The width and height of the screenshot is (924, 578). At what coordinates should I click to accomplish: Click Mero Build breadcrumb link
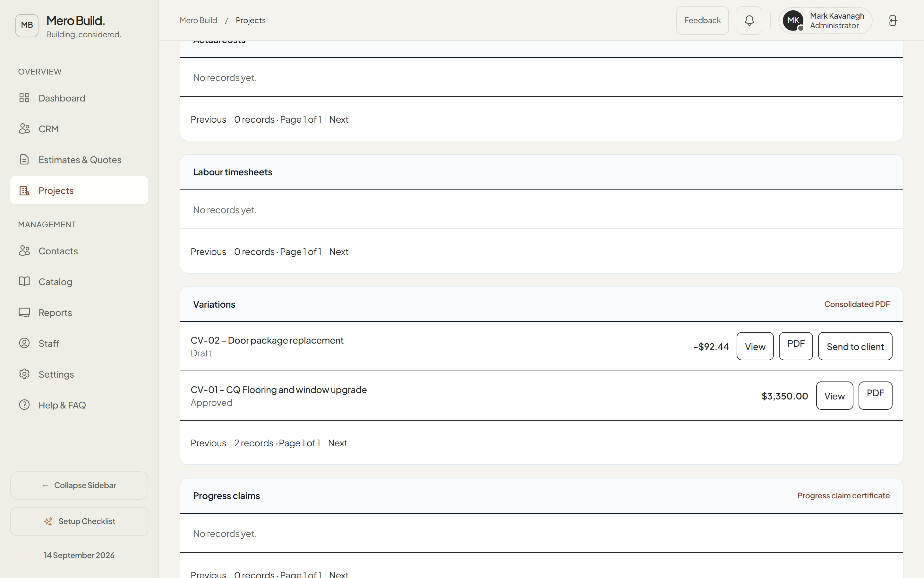(198, 20)
